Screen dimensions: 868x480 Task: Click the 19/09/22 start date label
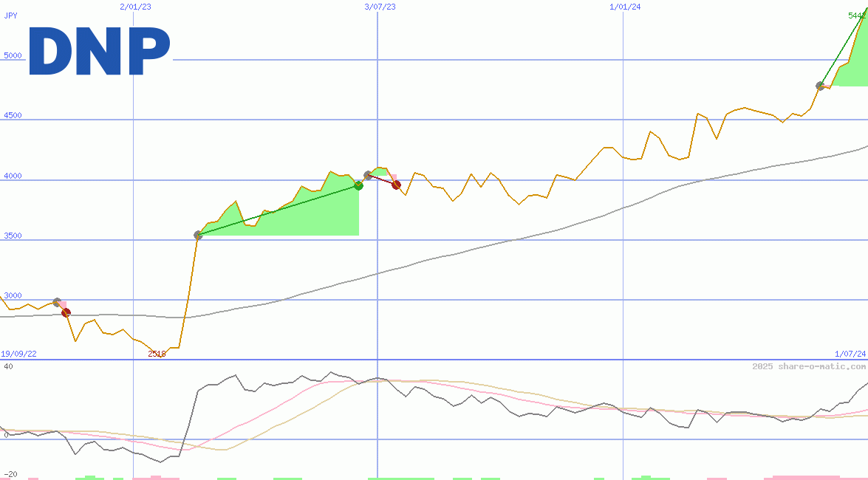pos(18,354)
